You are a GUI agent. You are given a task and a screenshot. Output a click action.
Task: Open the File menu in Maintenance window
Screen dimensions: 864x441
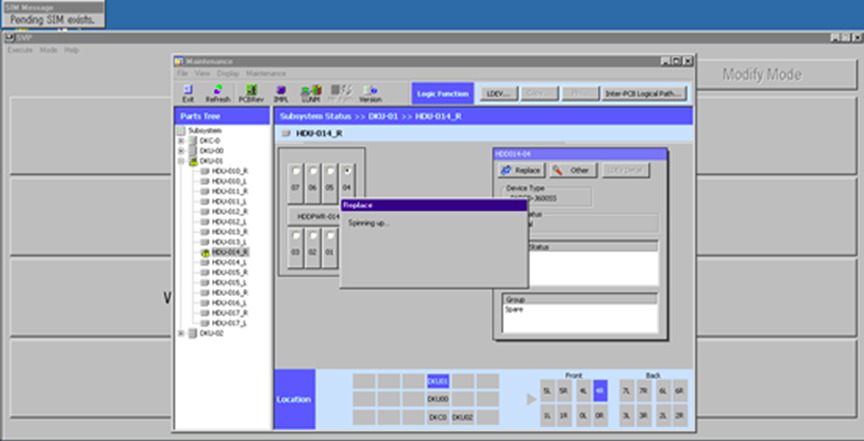(183, 73)
